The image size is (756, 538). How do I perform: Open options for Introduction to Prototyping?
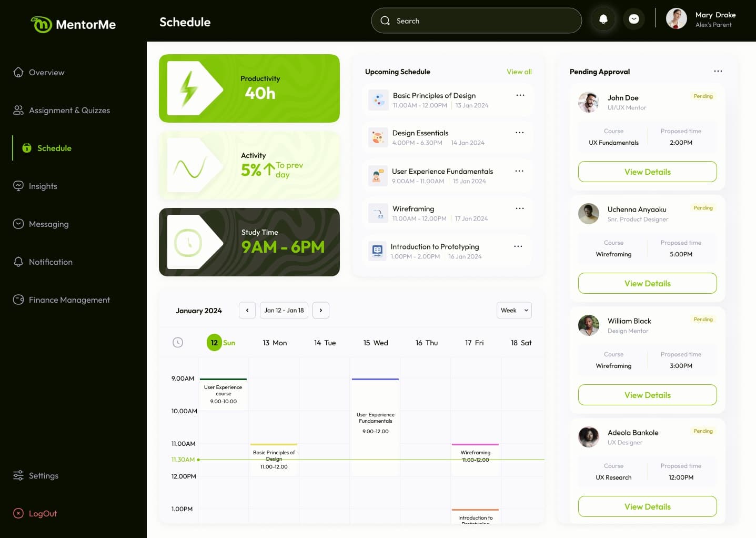[x=518, y=246]
